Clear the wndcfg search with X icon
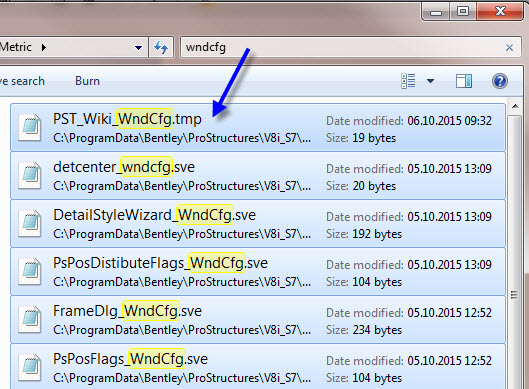529x389 pixels. [x=509, y=48]
